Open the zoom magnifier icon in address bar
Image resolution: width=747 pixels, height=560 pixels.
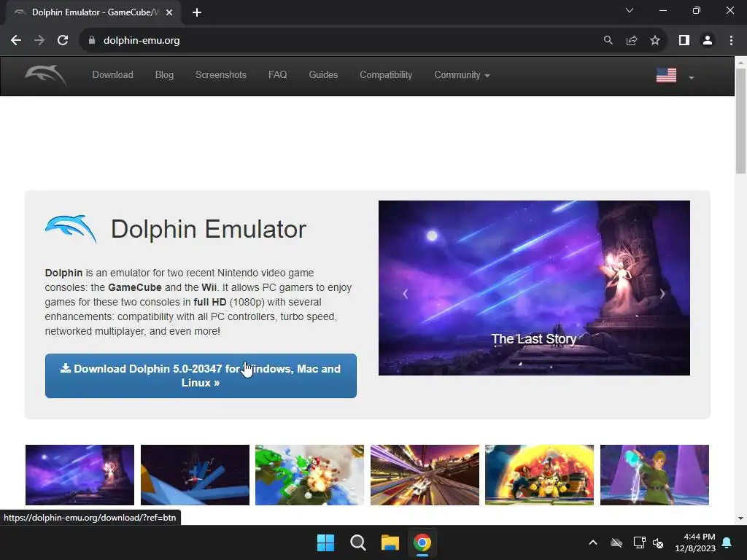coord(608,41)
